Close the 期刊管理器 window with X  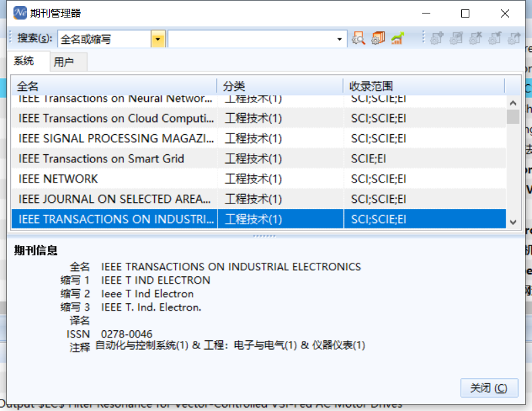[505, 13]
